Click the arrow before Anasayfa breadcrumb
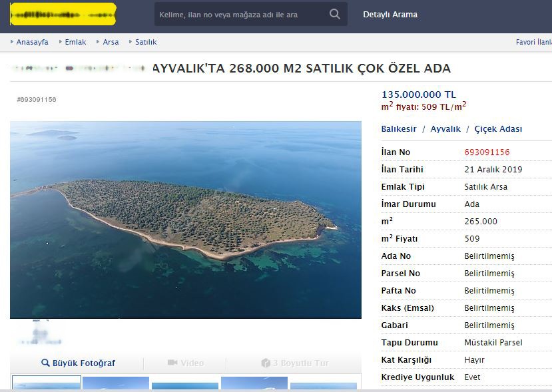Screen dimensions: 552x392 11,41
